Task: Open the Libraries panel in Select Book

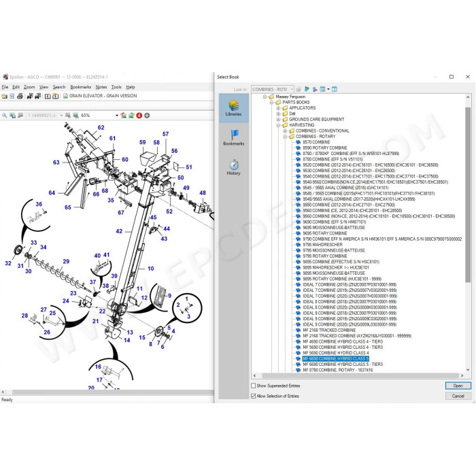Action: 233,108
